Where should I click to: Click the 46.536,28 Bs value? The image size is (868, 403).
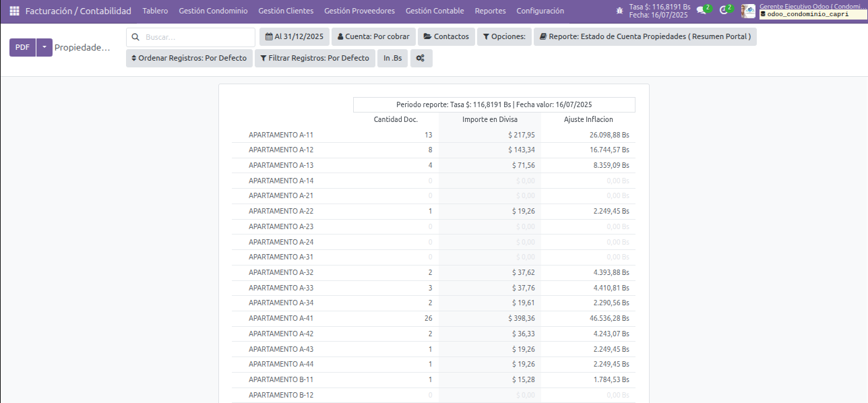(609, 318)
